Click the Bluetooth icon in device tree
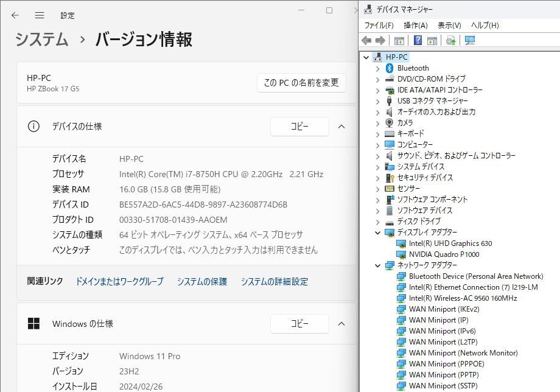 point(390,68)
